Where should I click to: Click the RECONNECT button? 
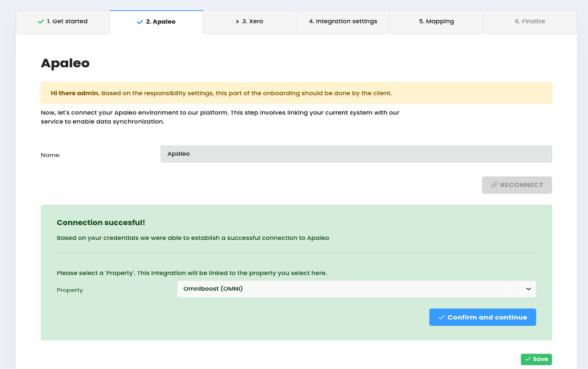(x=516, y=185)
